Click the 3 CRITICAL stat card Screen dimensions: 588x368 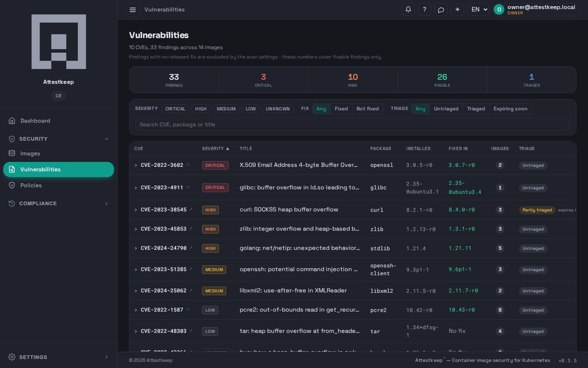[263, 80]
